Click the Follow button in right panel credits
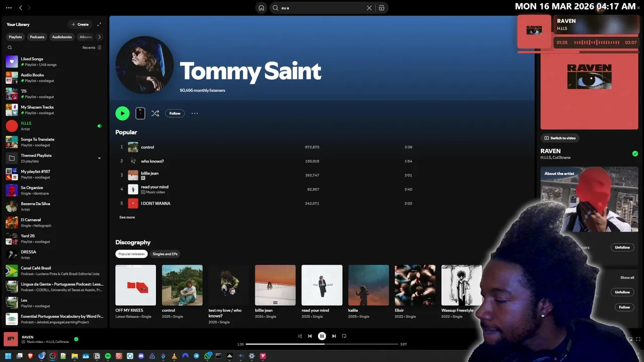 624,307
